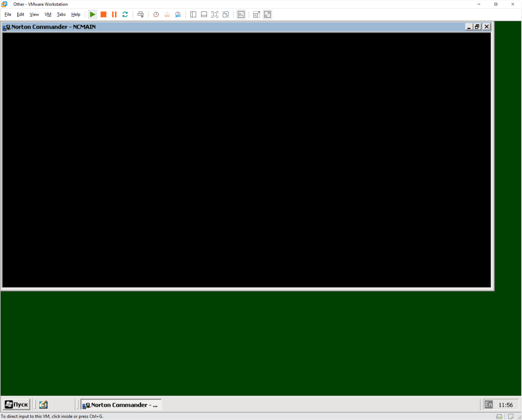Toggle the thumbnail bar icon

pos(204,14)
